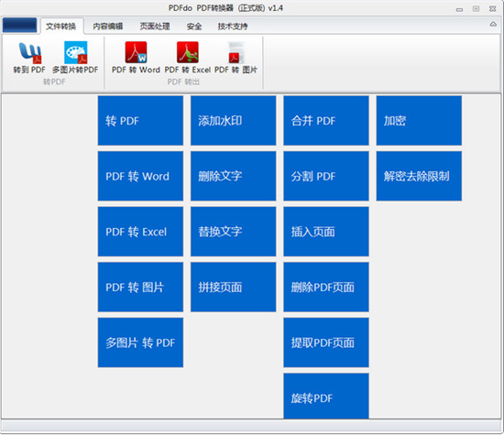
Task: Choose the 提取PDF页面 tile
Action: (x=326, y=343)
